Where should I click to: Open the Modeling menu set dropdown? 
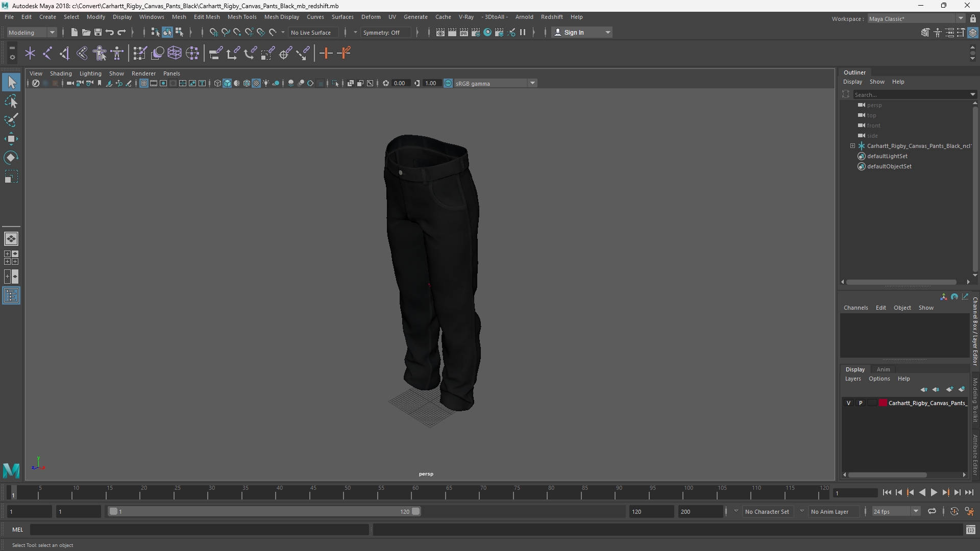pos(32,32)
